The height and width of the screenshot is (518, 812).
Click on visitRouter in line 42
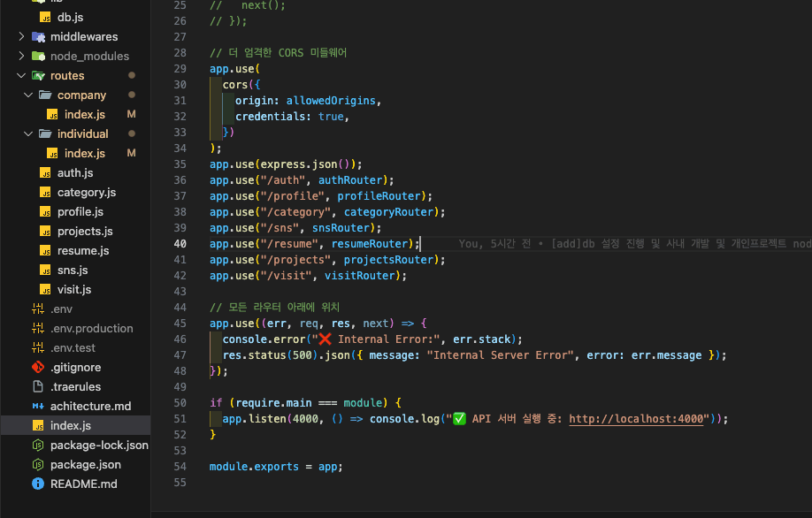[x=360, y=276]
